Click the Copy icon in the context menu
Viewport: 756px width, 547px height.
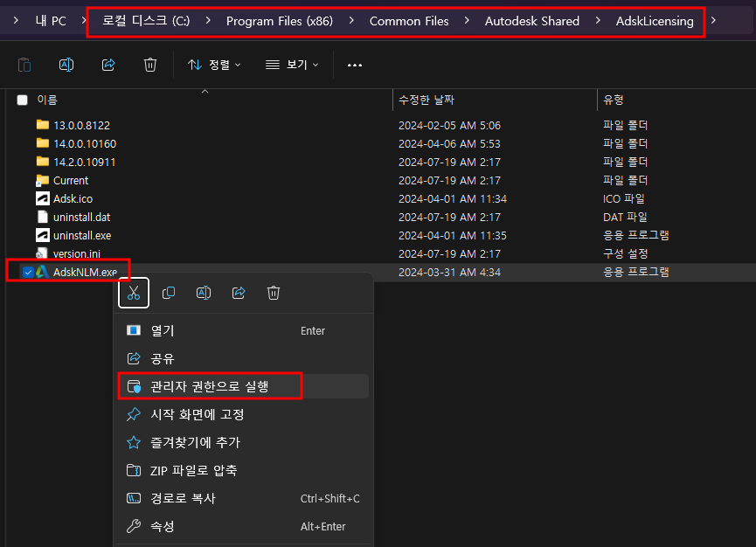click(168, 293)
